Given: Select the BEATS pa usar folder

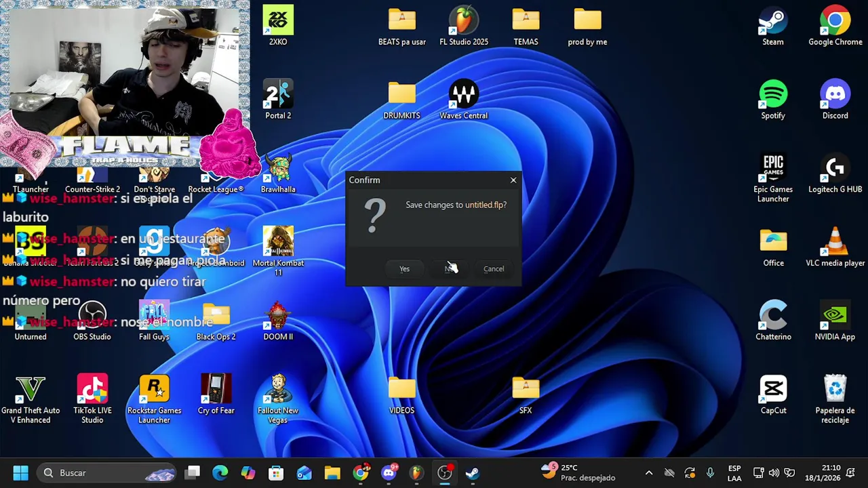Looking at the screenshot, I should [402, 26].
